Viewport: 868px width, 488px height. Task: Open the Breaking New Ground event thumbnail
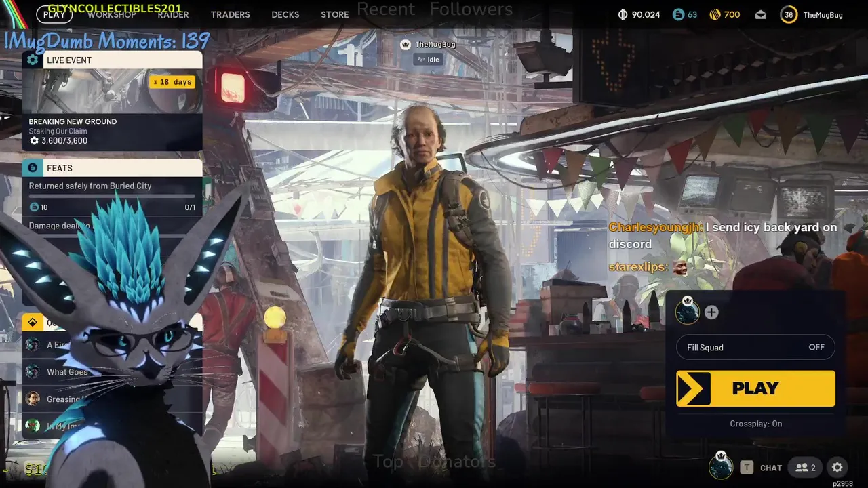coord(112,91)
